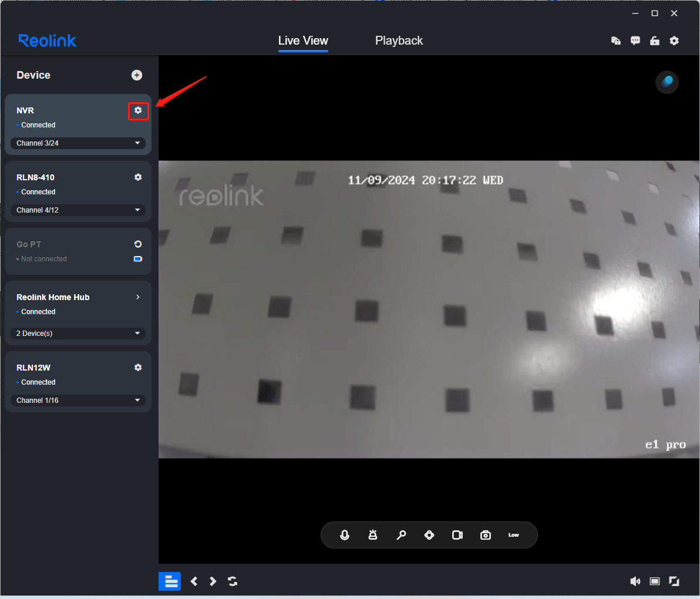Refresh the live view streams

(233, 581)
